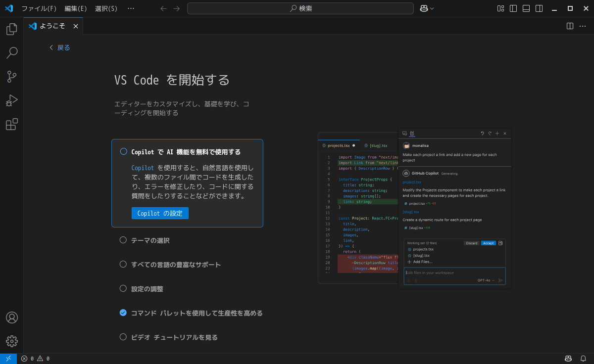Split the editor to the right
594x364 pixels.
pyautogui.click(x=570, y=26)
